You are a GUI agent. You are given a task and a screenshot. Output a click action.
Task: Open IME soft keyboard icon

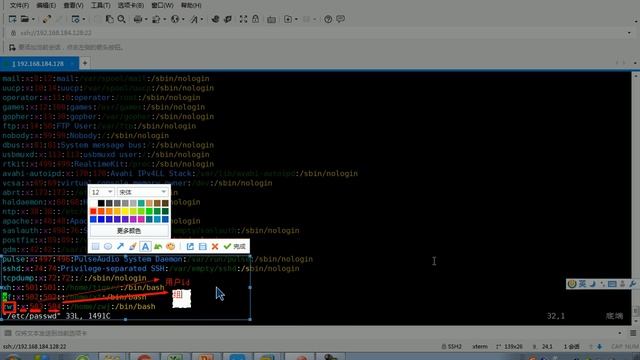pos(612,284)
